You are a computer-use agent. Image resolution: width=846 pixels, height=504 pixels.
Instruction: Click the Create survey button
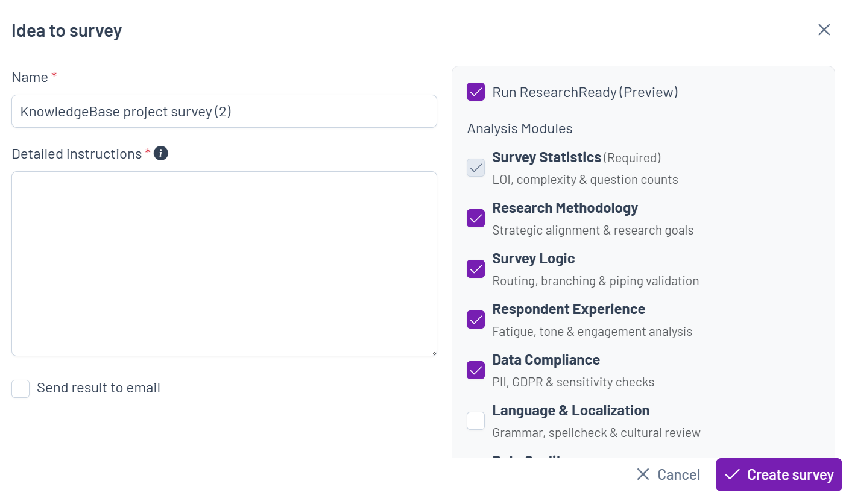[778, 474]
